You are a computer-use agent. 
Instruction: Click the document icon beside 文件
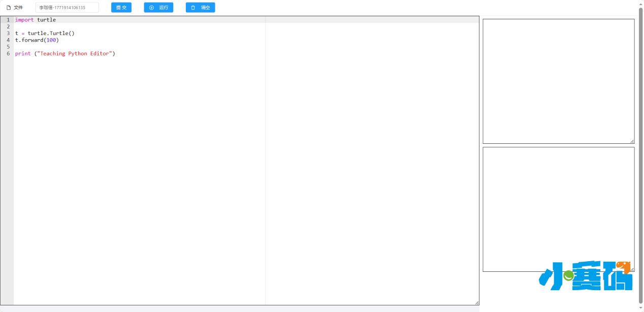[9, 8]
